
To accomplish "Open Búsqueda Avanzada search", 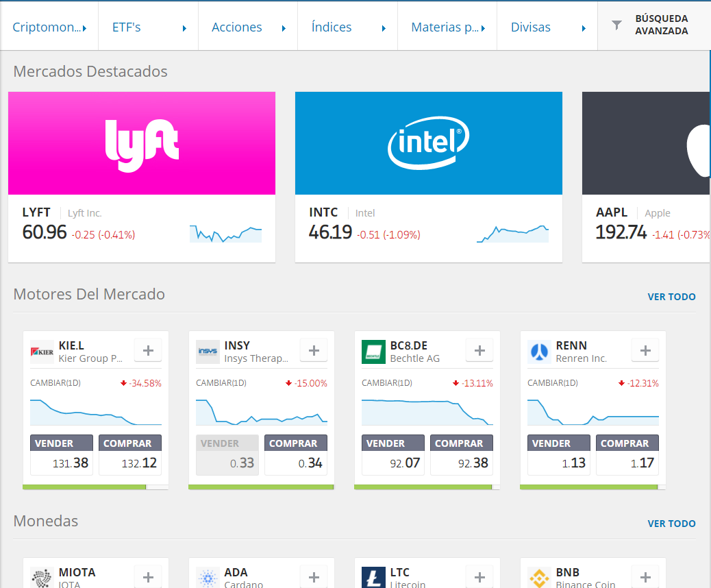I will click(x=654, y=25).
